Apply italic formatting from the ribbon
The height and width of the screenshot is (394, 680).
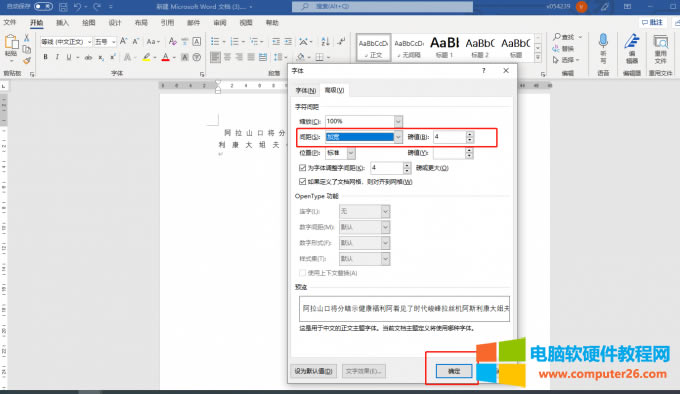[x=57, y=57]
